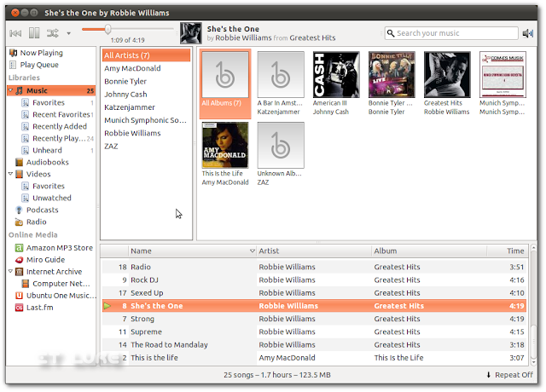Select The Road to Mandalay track
Image resolution: width=546 pixels, height=392 pixels.
[314, 344]
